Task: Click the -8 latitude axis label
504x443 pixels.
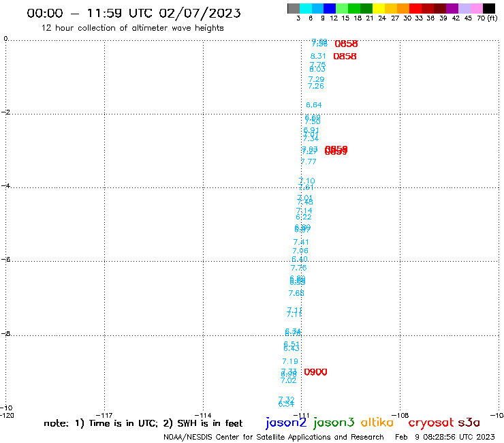Action: (x=5, y=333)
